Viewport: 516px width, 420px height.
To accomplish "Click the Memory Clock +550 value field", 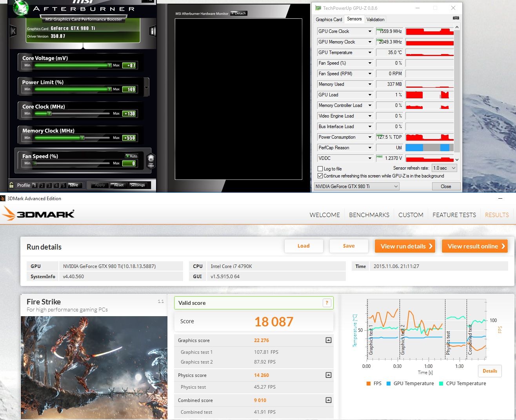I will pyautogui.click(x=129, y=138).
